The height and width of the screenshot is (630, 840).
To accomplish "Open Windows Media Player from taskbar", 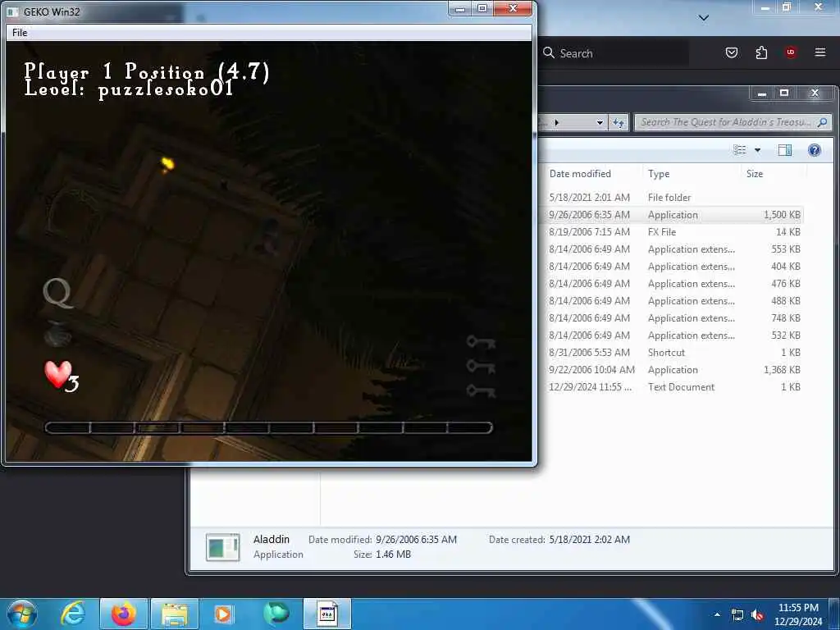I will click(223, 614).
